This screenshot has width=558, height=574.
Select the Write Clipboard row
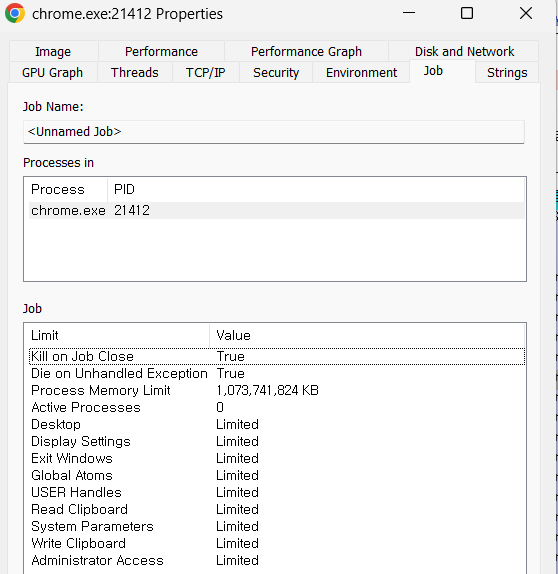pyautogui.click(x=276, y=543)
